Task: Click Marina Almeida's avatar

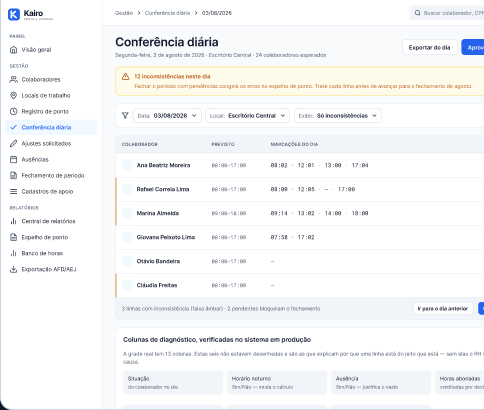Action: pyautogui.click(x=127, y=213)
